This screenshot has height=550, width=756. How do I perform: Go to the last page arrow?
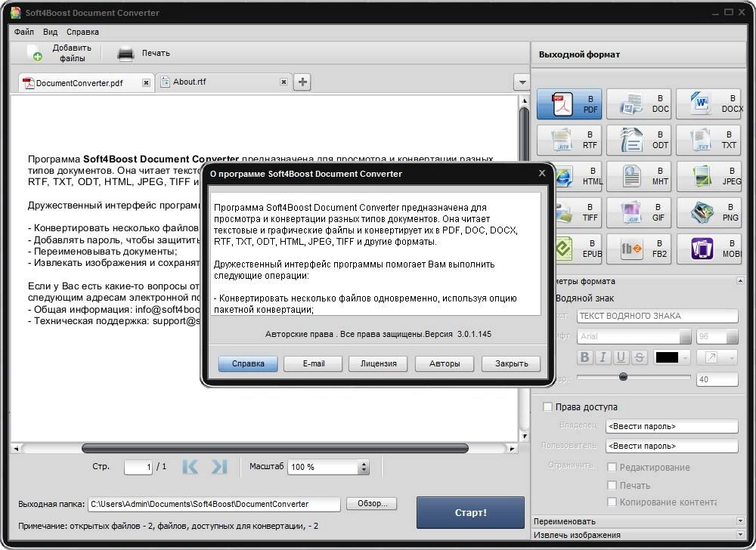click(219, 466)
